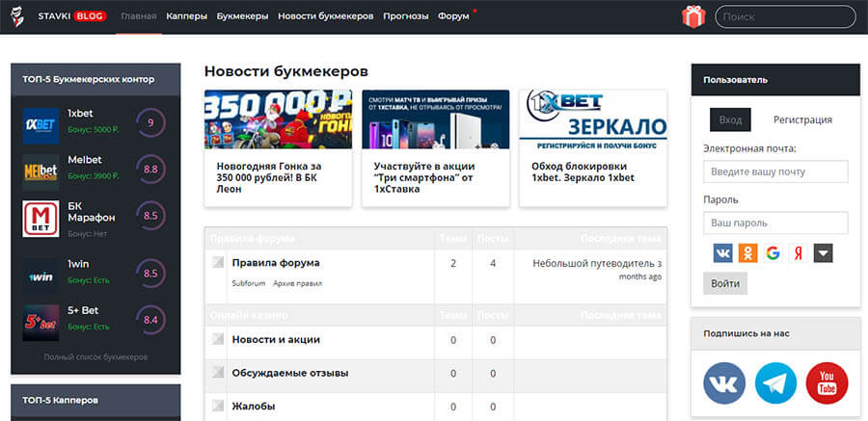This screenshot has width=868, height=421.
Task: Open the Форум menu item
Action: click(453, 16)
